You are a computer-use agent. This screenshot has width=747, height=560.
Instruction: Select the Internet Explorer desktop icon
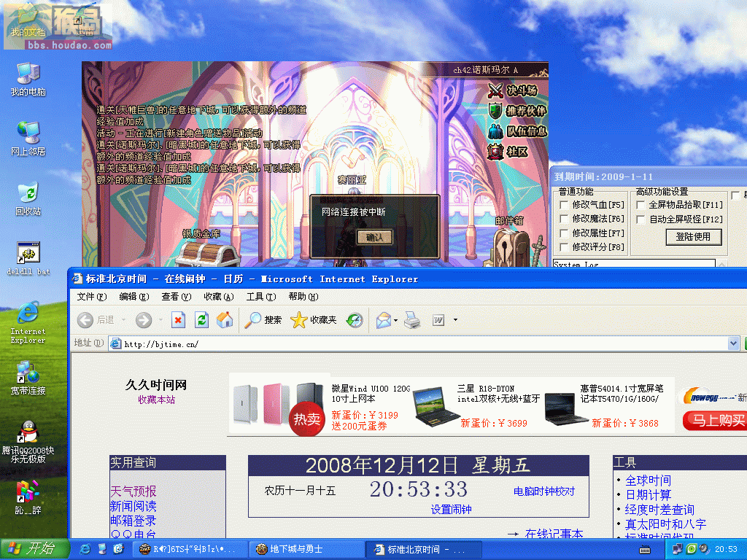(x=28, y=322)
